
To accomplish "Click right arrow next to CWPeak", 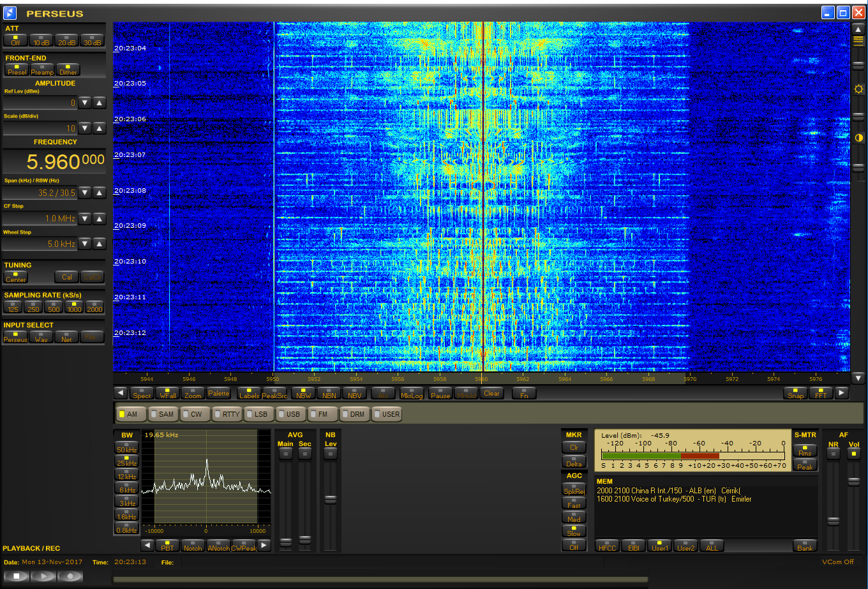I will tap(264, 546).
